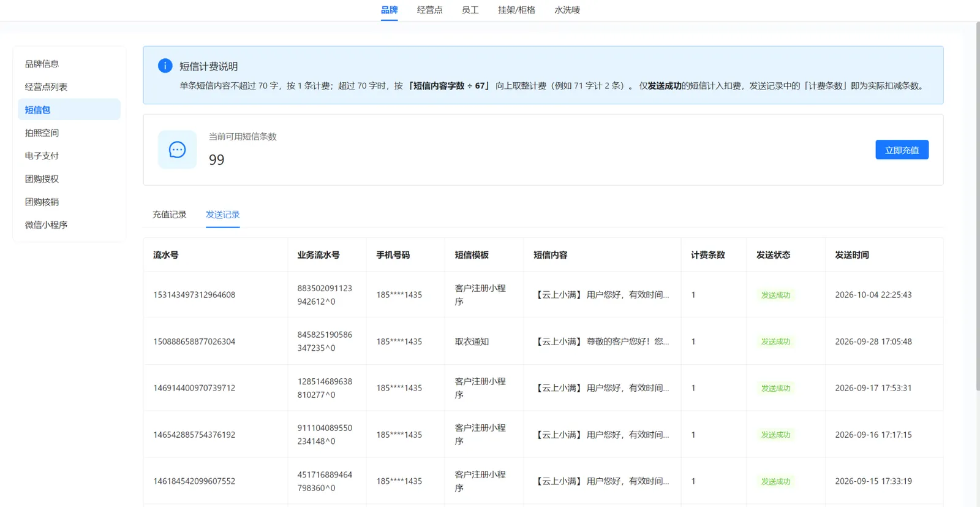
Task: Select the 发送记录 tab
Action: [222, 215]
